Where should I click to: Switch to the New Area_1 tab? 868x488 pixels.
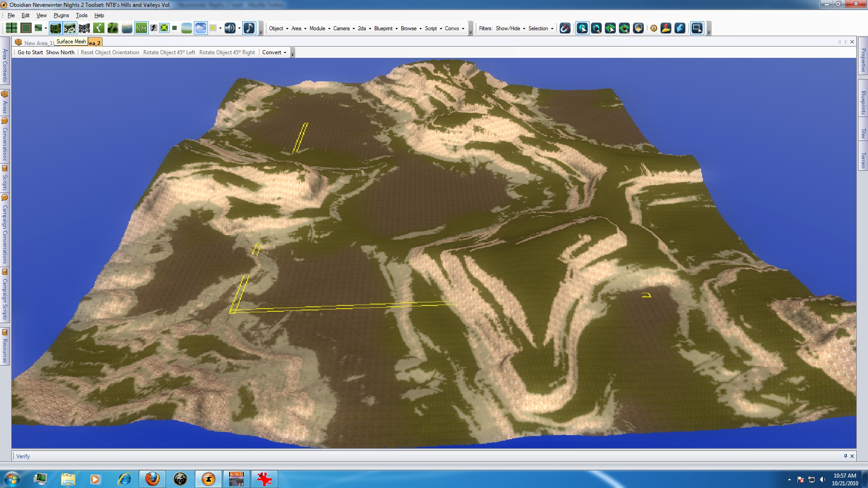tap(35, 43)
